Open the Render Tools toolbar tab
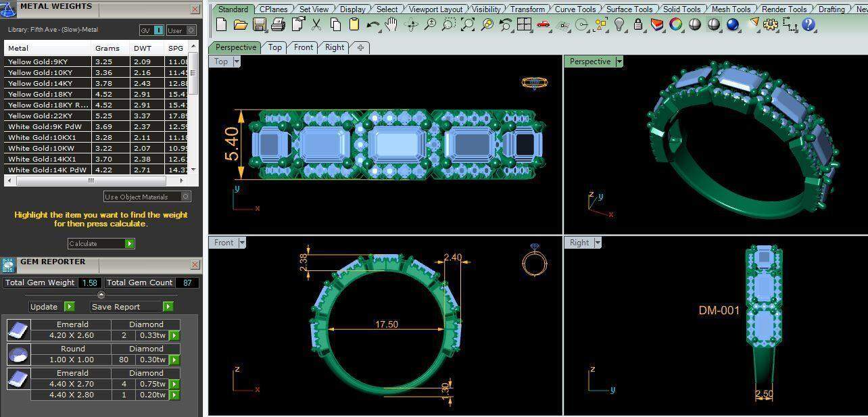The width and height of the screenshot is (868, 417). point(783,9)
